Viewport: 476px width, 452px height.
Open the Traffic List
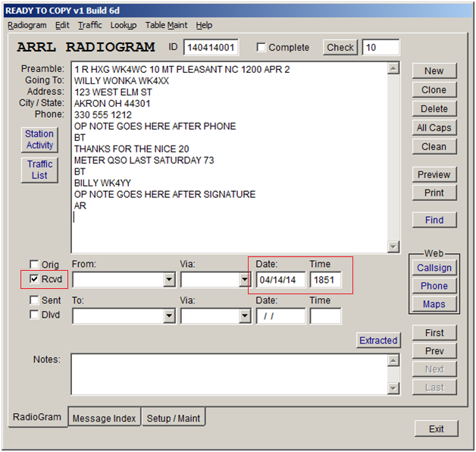39,170
